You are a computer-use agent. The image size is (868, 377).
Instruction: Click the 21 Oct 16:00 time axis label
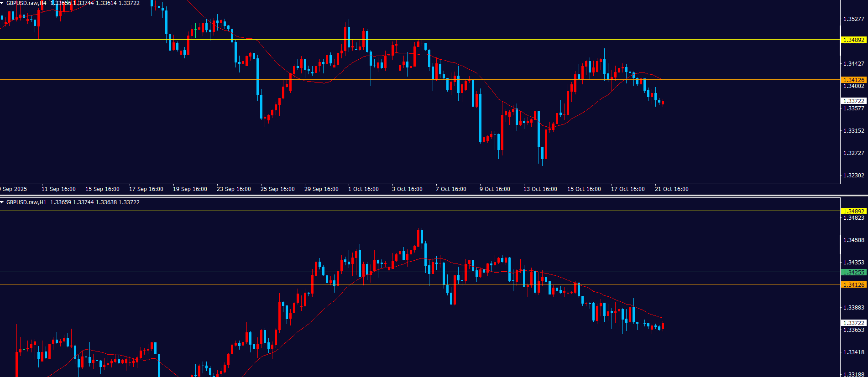click(671, 189)
